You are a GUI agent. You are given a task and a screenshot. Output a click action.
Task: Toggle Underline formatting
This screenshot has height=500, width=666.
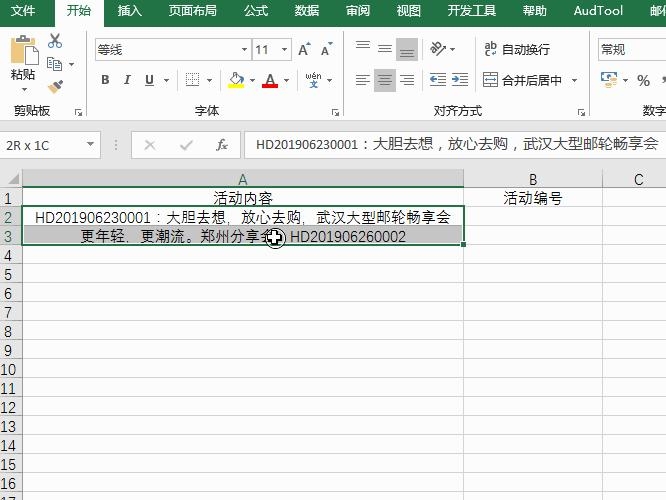pyautogui.click(x=149, y=80)
